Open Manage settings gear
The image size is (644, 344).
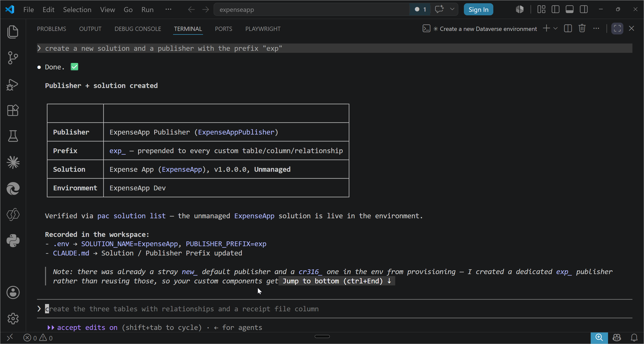point(13,319)
